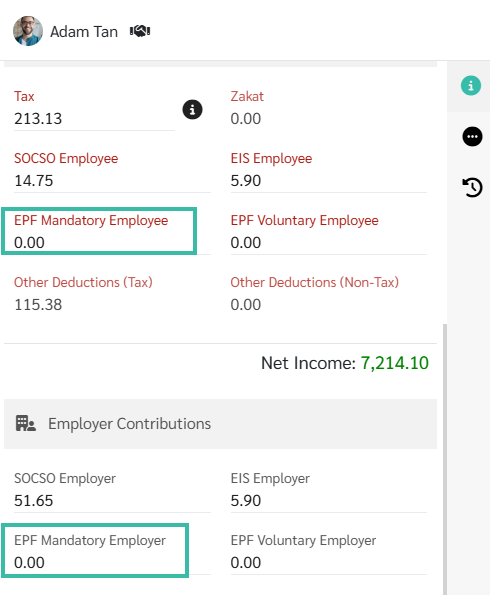The height and width of the screenshot is (595, 490).
Task: Click the handshake icon beside Adam Tan
Action: pyautogui.click(x=140, y=31)
